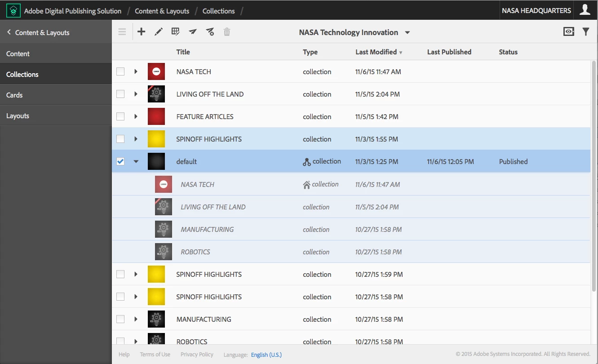Check the top-level MANUFACTURING checkbox
The image size is (598, 364).
coord(120,319)
